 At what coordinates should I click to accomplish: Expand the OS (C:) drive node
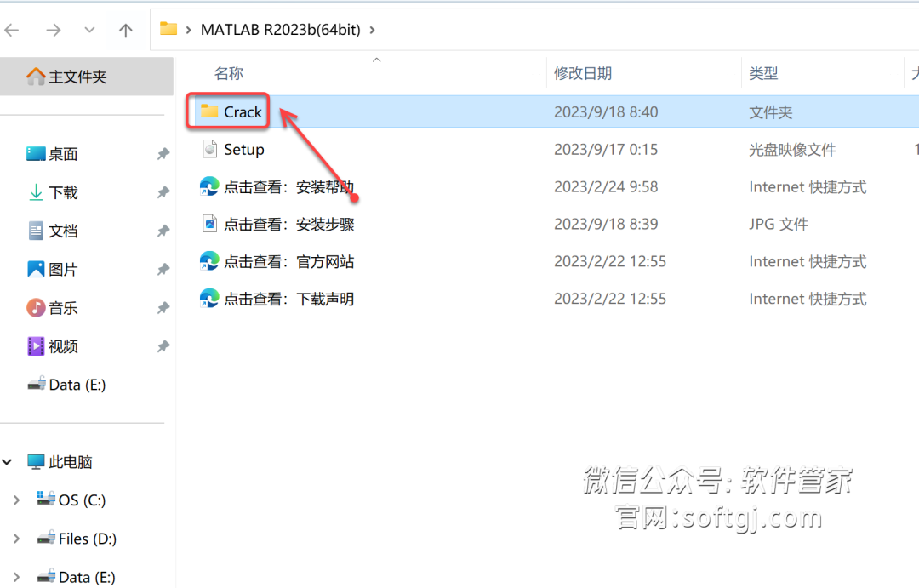click(16, 500)
